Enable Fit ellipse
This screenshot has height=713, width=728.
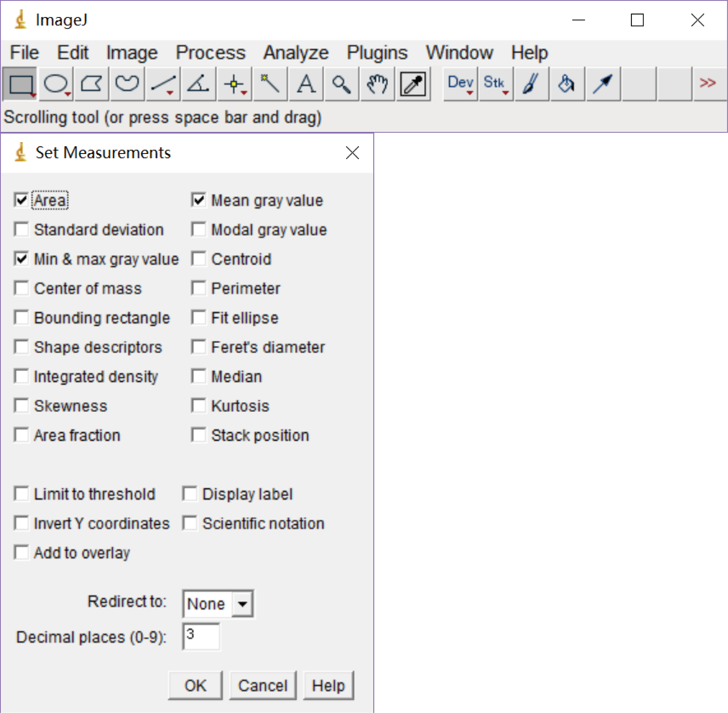[198, 318]
